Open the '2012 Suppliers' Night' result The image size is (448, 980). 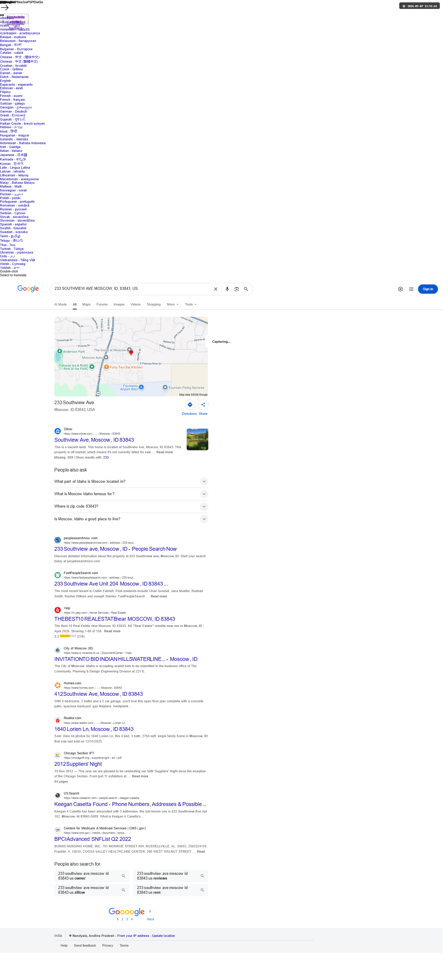click(78, 764)
